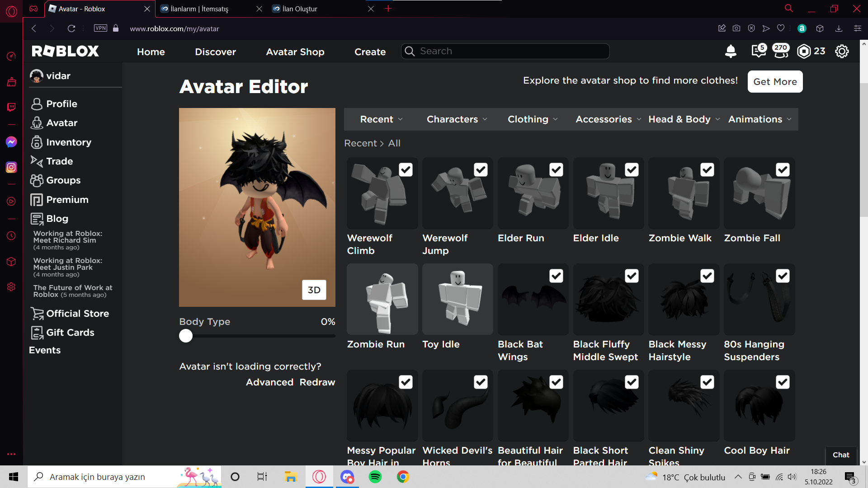Click the Body Type slider track
868x488 pixels.
point(257,336)
